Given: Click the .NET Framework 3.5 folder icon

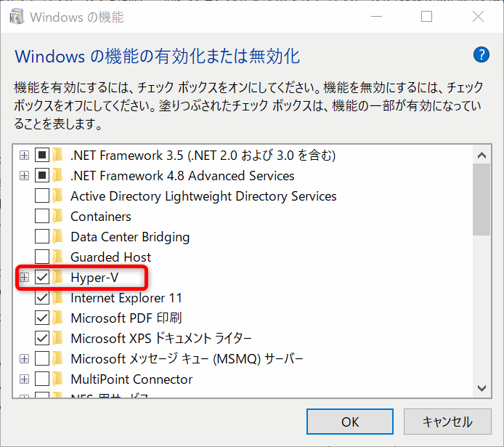Looking at the screenshot, I should [57, 156].
